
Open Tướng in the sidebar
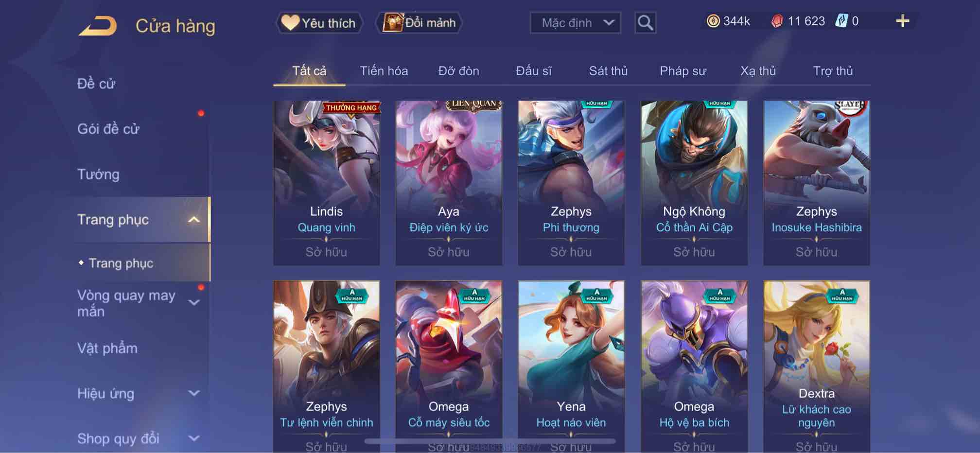[x=98, y=174]
